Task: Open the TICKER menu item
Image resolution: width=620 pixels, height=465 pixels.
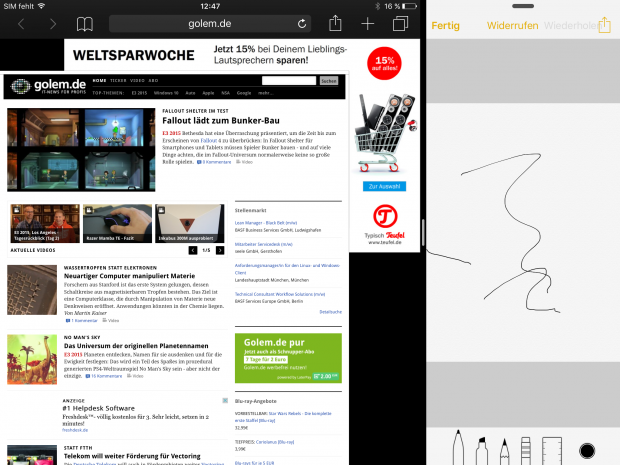Action: tap(118, 81)
